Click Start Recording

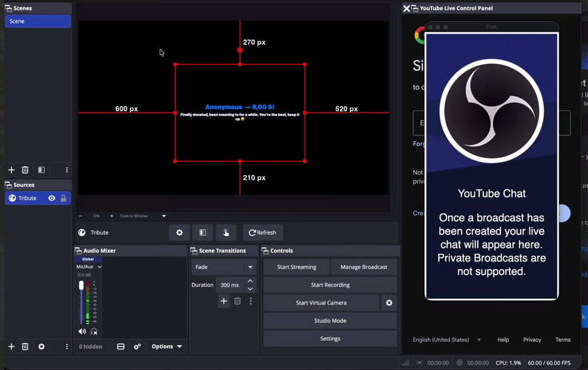point(330,285)
